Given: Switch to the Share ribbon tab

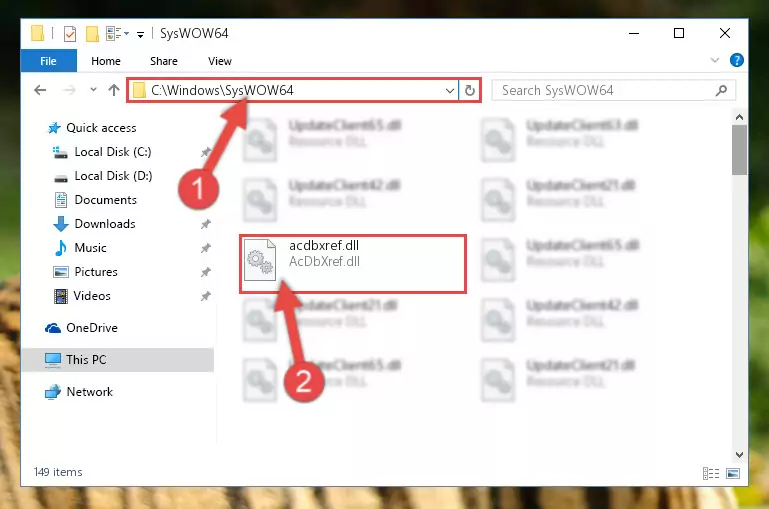Looking at the screenshot, I should tap(164, 61).
